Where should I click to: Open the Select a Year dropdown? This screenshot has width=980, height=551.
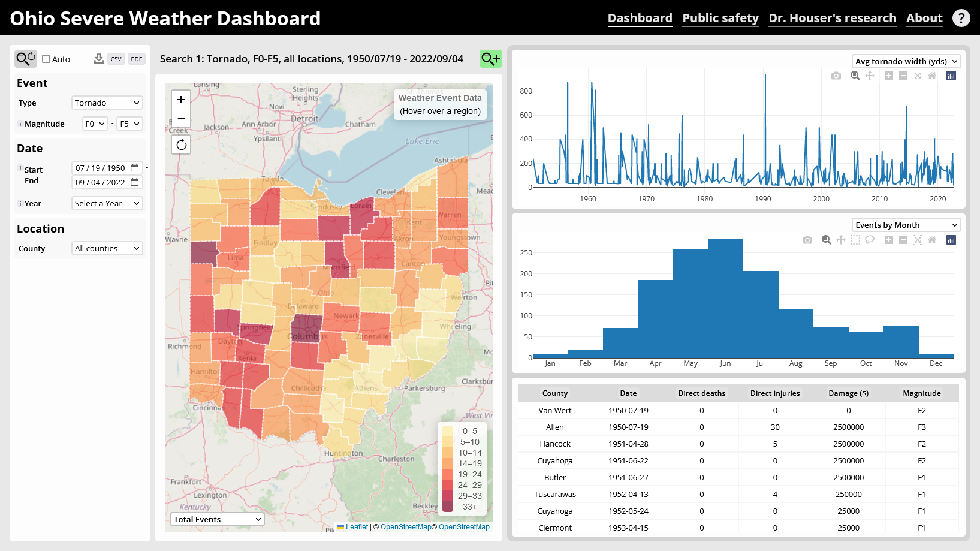(107, 203)
